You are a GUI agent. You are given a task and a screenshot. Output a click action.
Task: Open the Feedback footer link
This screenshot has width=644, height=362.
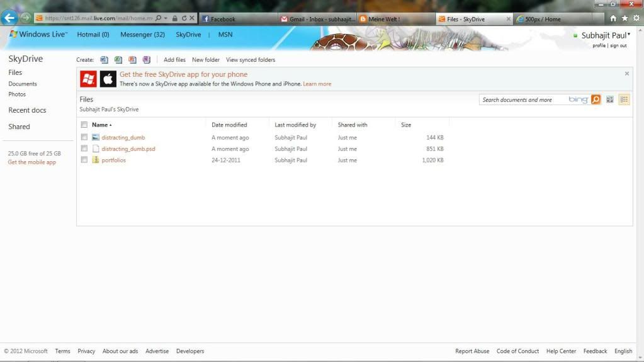click(x=595, y=351)
